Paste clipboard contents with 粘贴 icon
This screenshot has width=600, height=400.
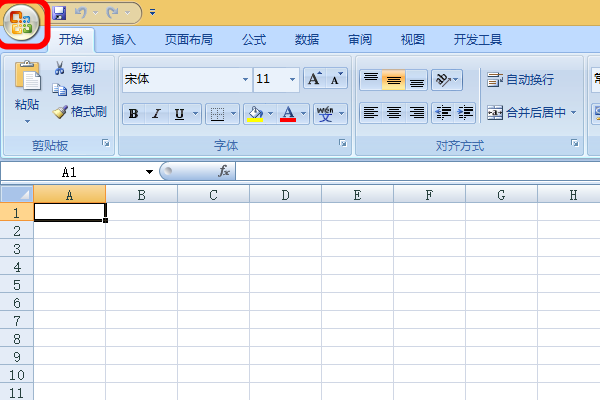27,76
